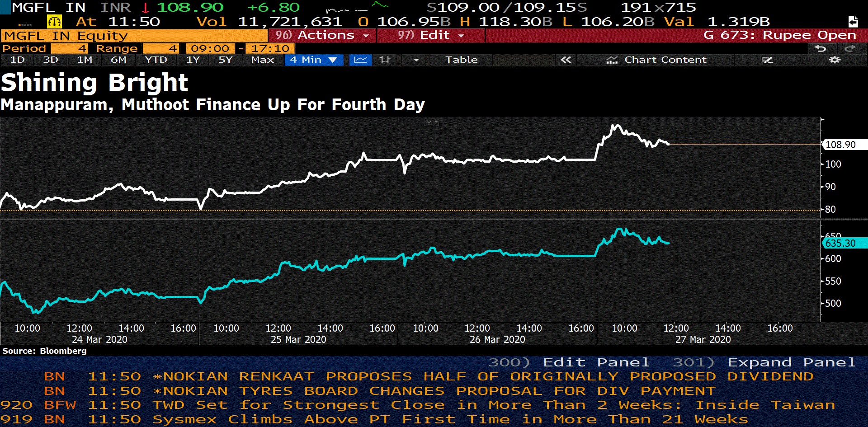Expand the Actions menu
The height and width of the screenshot is (427, 868).
322,35
